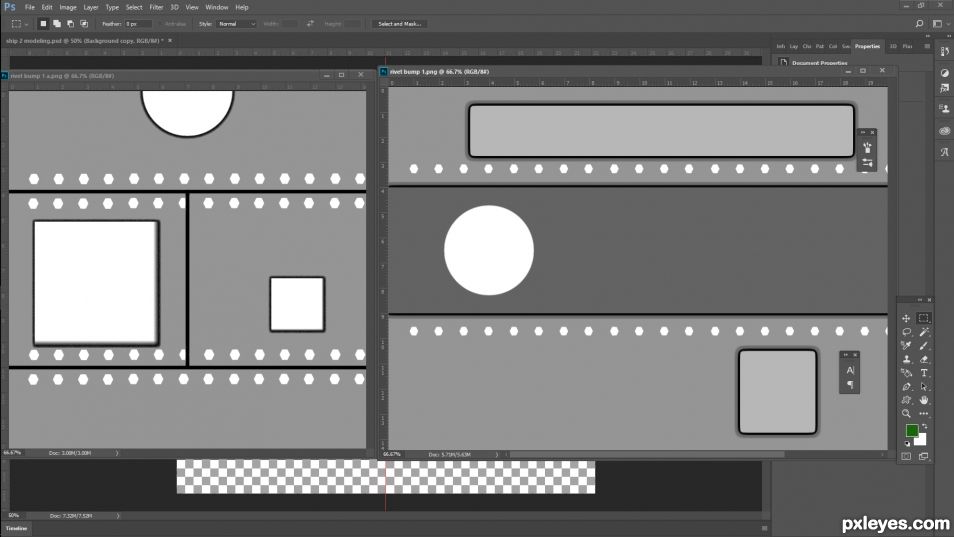Open the Image menu
Screen dimensions: 954x537
click(68, 7)
